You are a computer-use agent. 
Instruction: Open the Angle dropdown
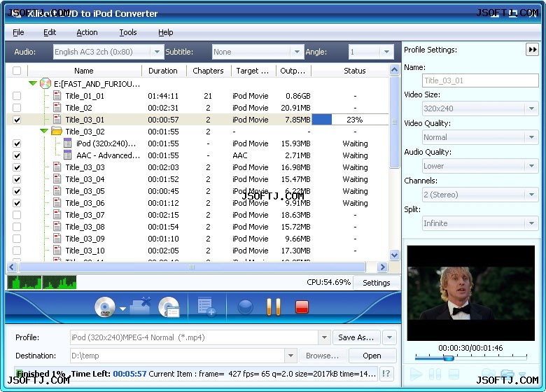pyautogui.click(x=386, y=52)
